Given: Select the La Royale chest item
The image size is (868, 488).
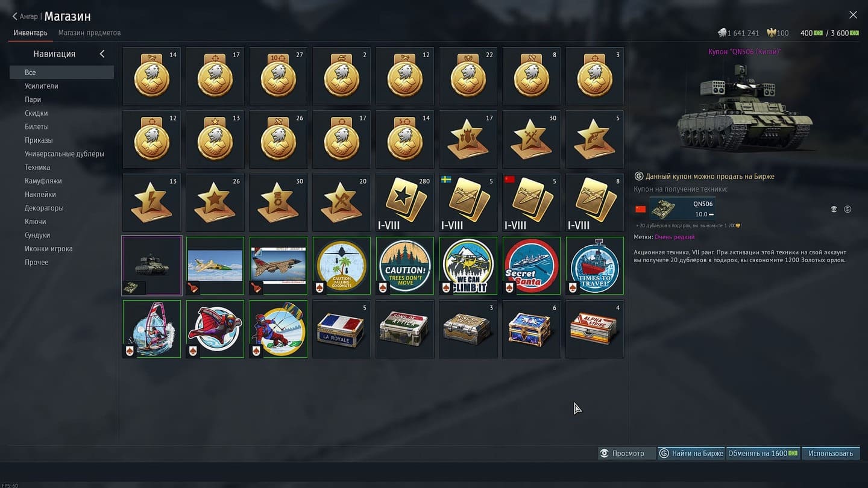Looking at the screenshot, I should click(x=341, y=329).
